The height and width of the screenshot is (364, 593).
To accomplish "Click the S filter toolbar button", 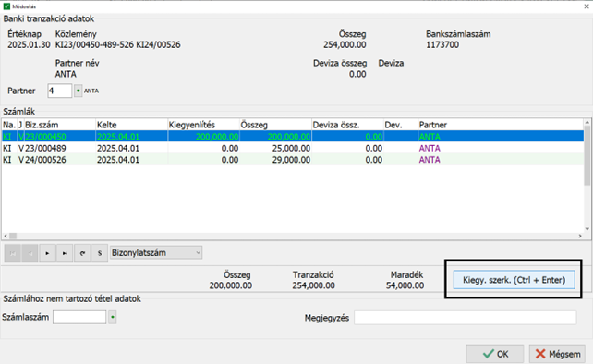I will [x=100, y=253].
